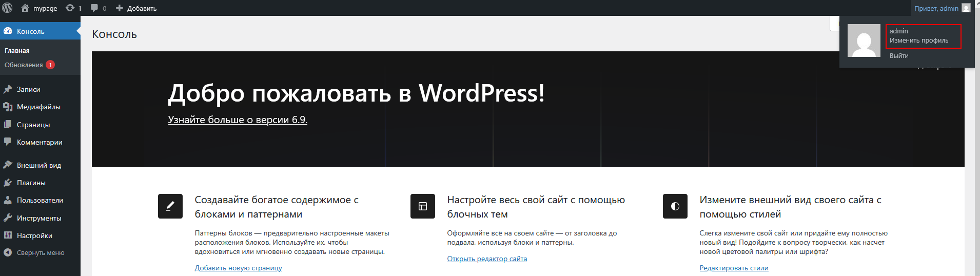Open the mypage site home icon
This screenshot has width=980, height=276.
[x=25, y=8]
